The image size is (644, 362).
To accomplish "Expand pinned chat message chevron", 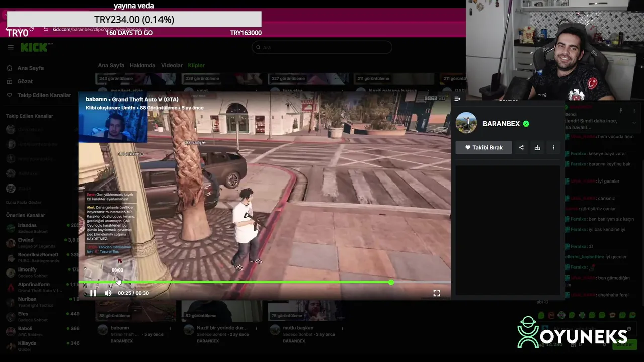I will pyautogui.click(x=634, y=123).
